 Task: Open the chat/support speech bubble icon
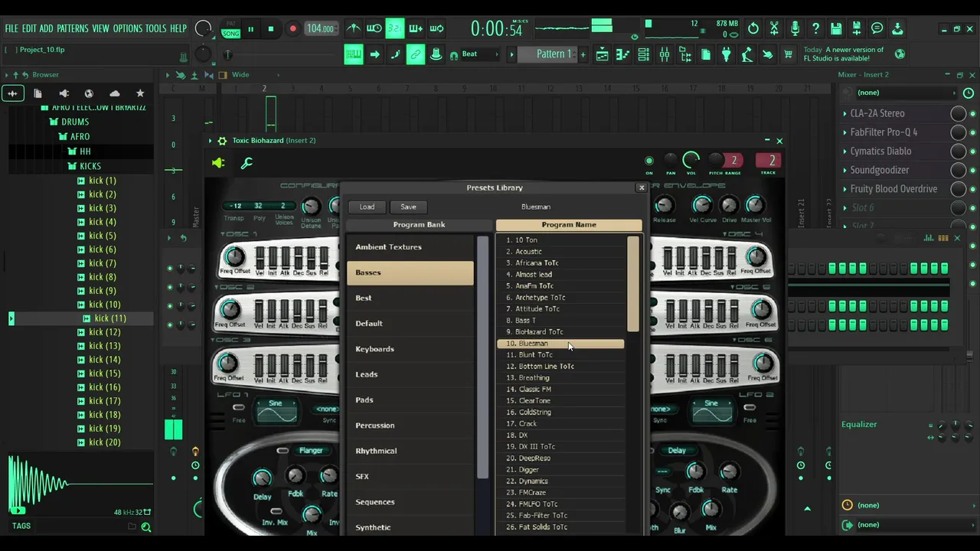(x=877, y=29)
